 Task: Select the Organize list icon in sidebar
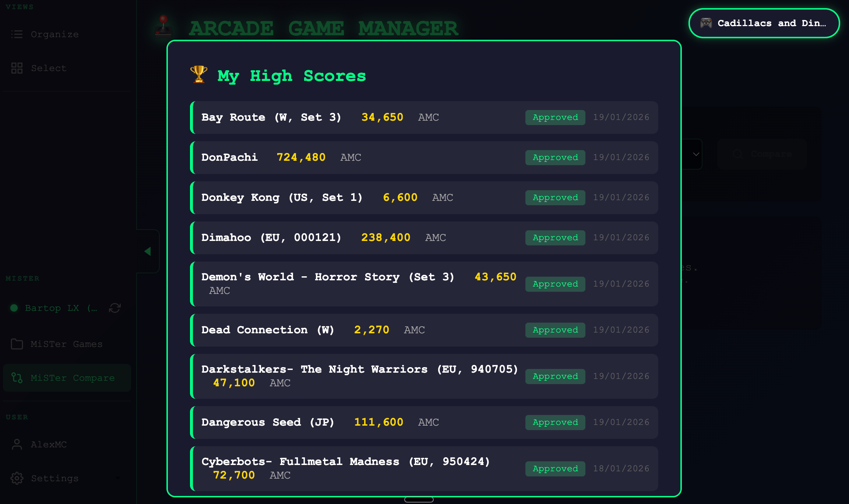click(16, 34)
